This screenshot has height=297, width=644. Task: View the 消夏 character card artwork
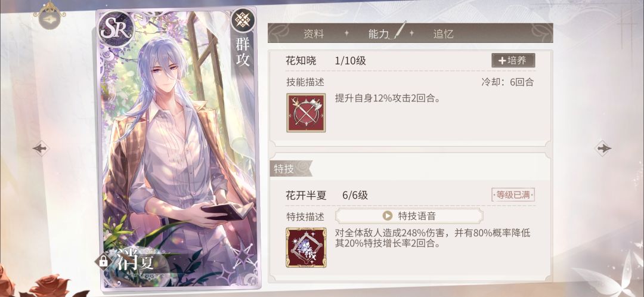coord(177,148)
